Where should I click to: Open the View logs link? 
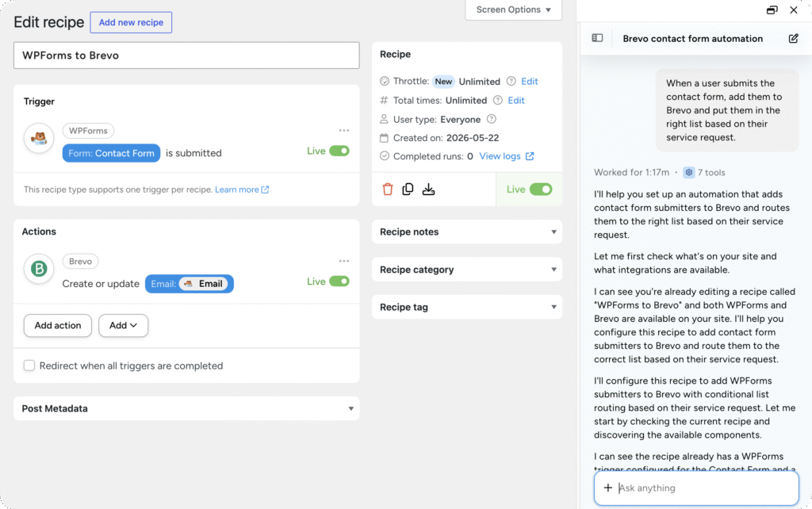[500, 156]
